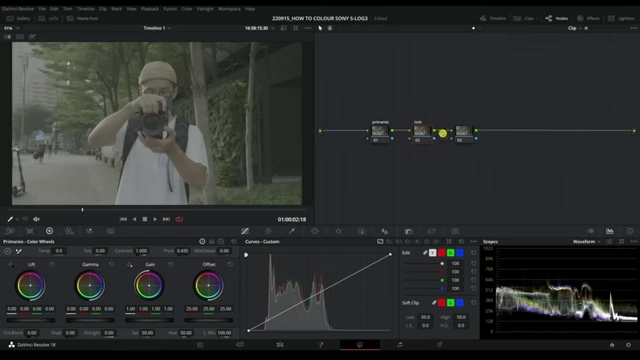The image size is (640, 360).
Task: Reset the Offset color wheel
Action: (230, 264)
